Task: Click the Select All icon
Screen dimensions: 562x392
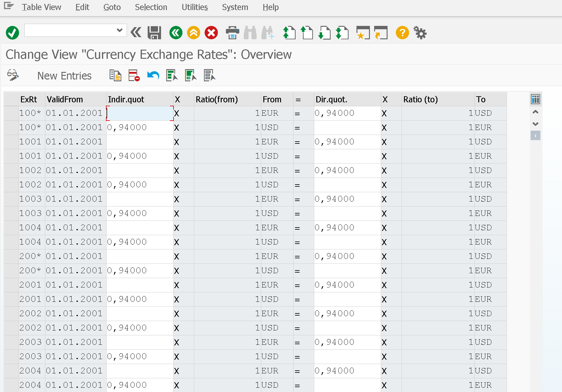Action: (x=172, y=76)
